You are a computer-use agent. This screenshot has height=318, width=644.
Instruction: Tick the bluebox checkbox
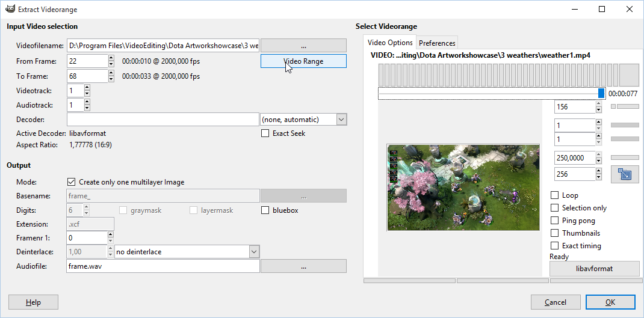(x=265, y=210)
